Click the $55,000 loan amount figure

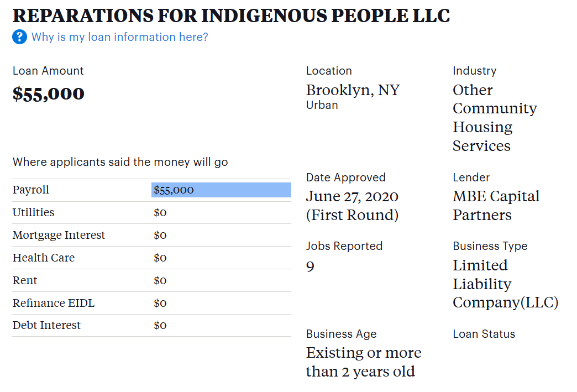(49, 93)
